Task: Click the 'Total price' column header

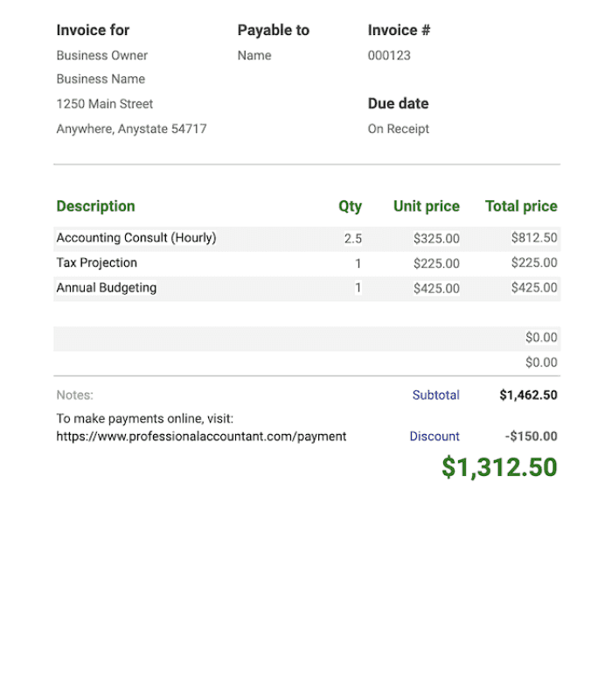Action: tap(521, 206)
